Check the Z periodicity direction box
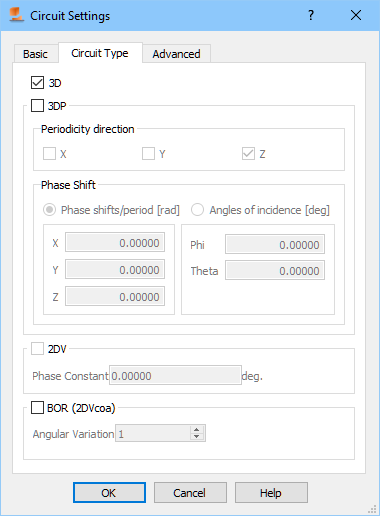 248,154
